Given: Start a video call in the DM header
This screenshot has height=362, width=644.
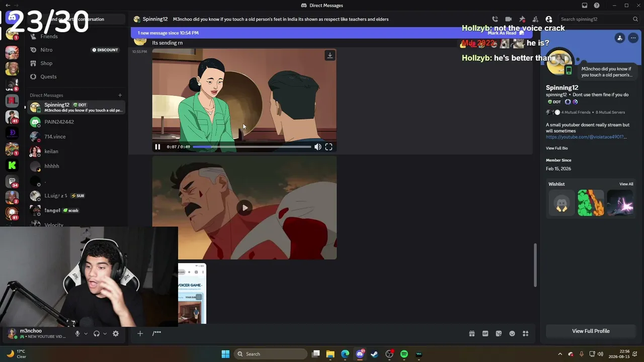Looking at the screenshot, I should point(508,19).
